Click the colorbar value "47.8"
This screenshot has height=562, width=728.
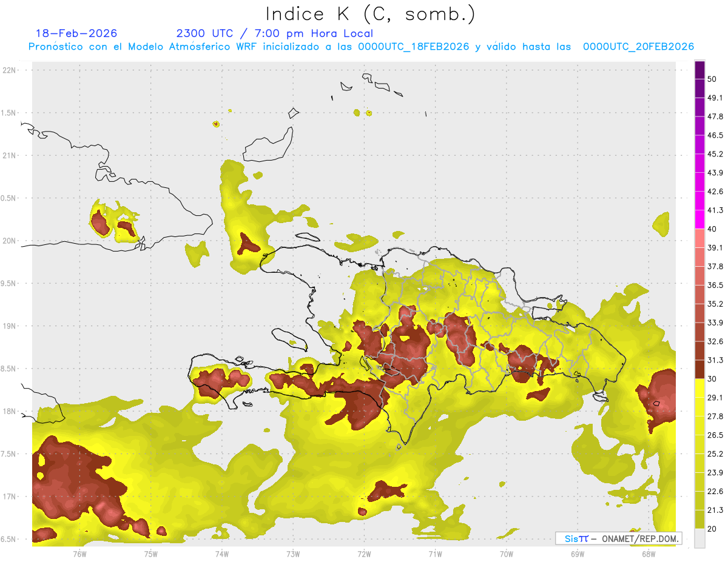(x=715, y=116)
